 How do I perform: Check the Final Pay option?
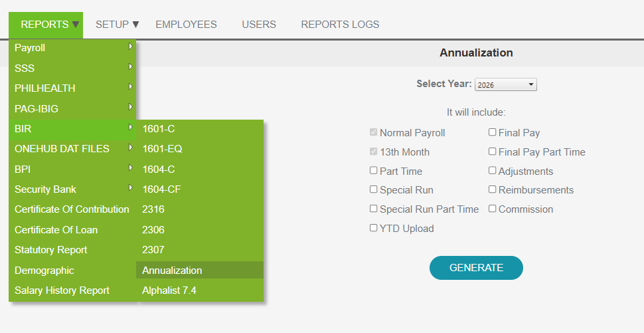coord(493,132)
